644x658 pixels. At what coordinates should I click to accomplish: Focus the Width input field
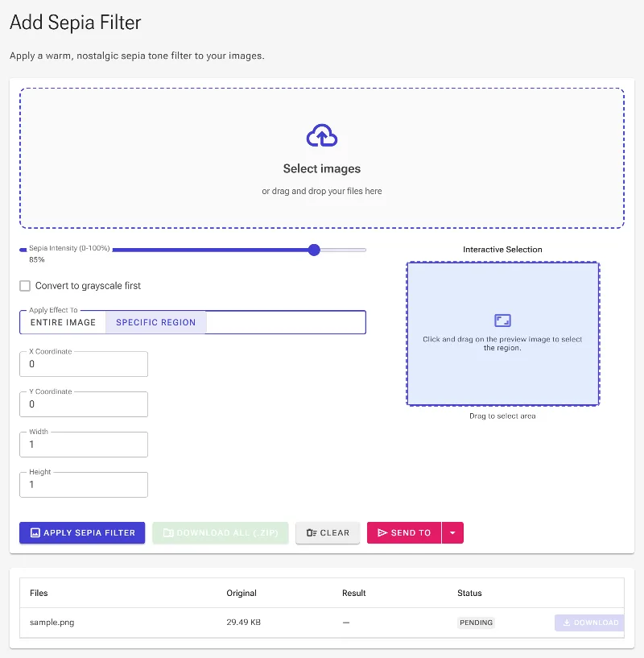pos(84,445)
